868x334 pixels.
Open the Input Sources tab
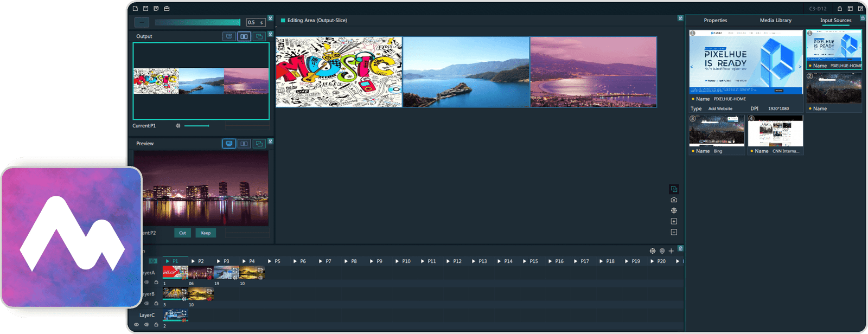(835, 20)
